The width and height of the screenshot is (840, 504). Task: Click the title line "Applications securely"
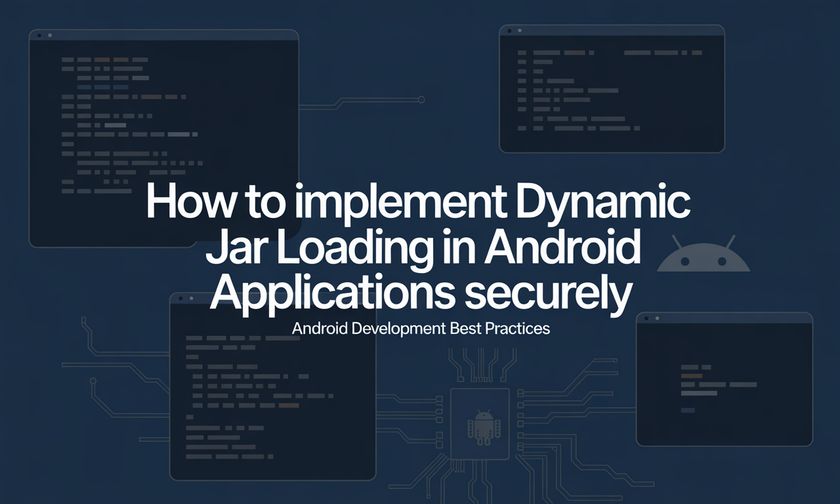(421, 292)
